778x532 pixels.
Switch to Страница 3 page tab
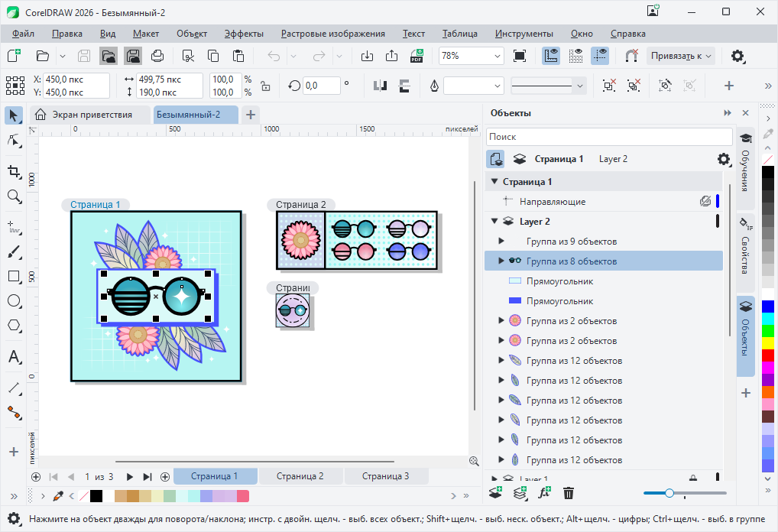pyautogui.click(x=385, y=476)
